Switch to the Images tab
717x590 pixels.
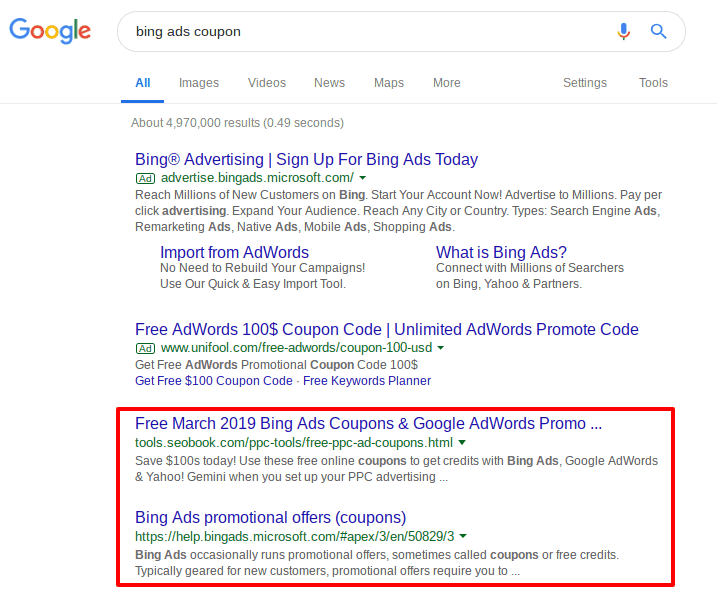199,83
